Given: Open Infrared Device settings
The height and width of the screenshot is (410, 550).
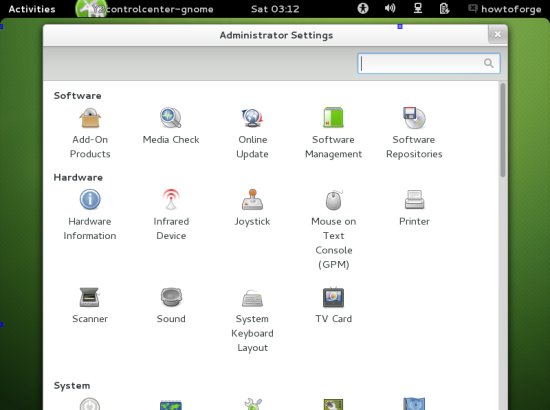Looking at the screenshot, I should click(x=171, y=214).
